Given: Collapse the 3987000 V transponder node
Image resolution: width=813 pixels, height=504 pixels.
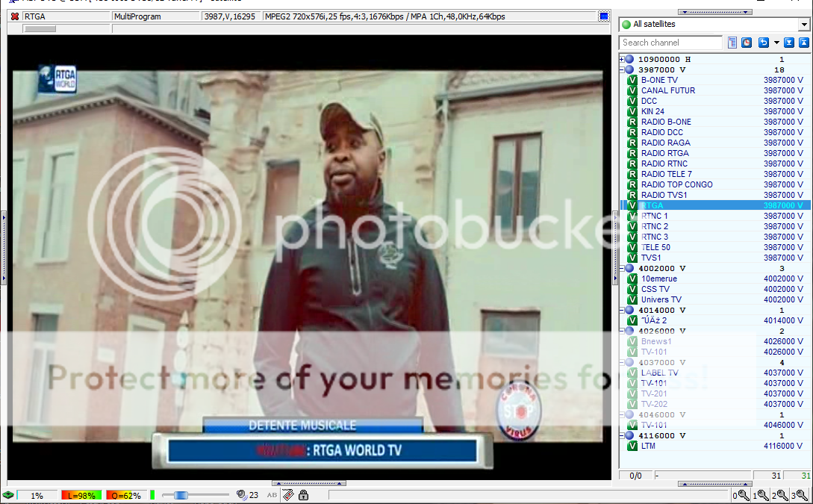Looking at the screenshot, I should [622, 69].
